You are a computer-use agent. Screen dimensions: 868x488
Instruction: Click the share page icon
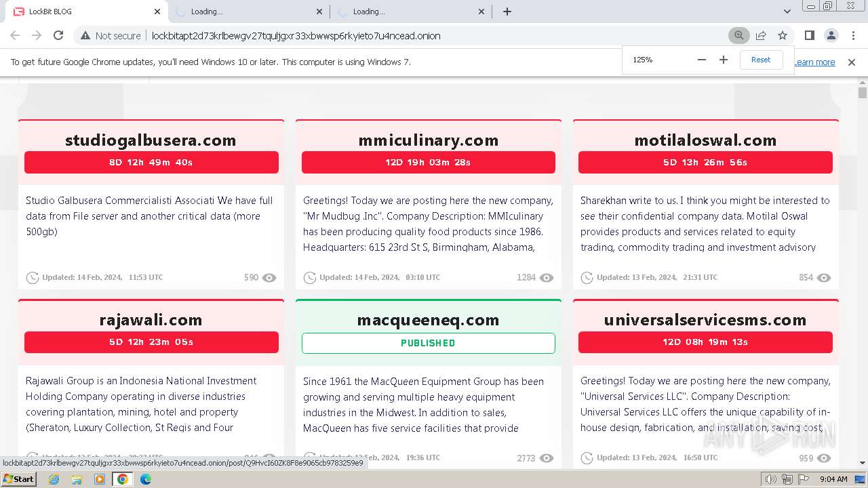(761, 36)
